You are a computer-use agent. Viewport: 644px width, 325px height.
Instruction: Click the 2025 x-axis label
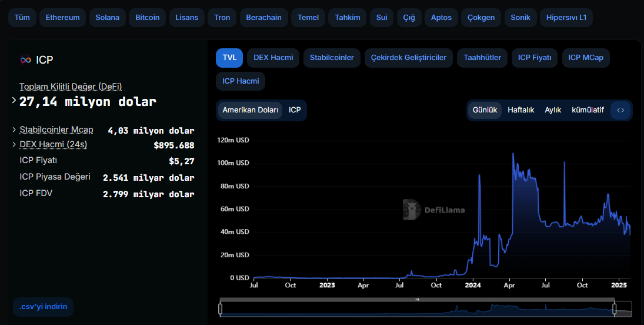point(619,285)
